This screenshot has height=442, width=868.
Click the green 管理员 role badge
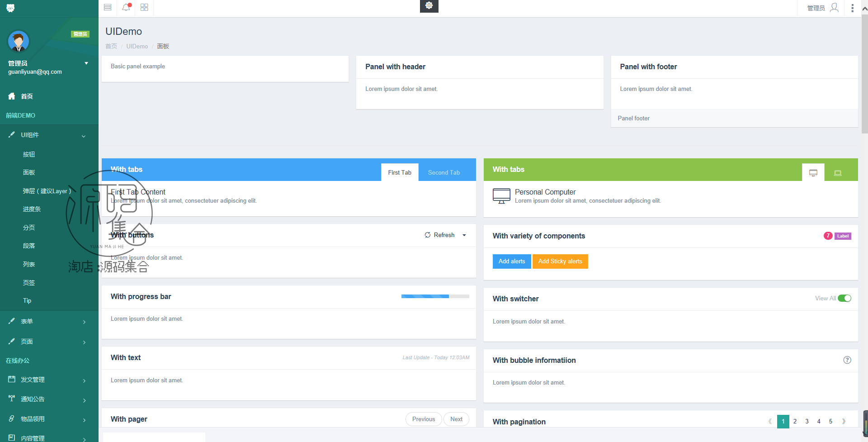80,34
